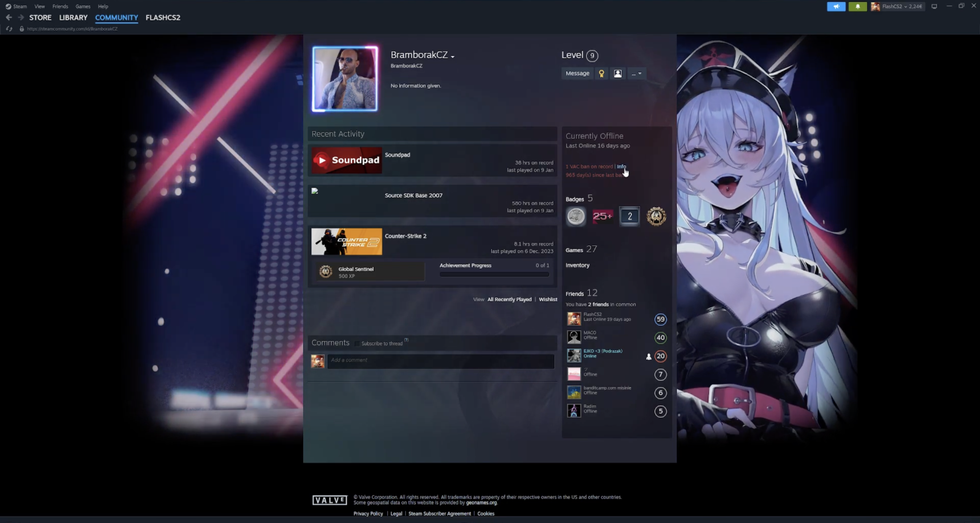Open the Legal footer link
This screenshot has width=980, height=523.
point(396,514)
